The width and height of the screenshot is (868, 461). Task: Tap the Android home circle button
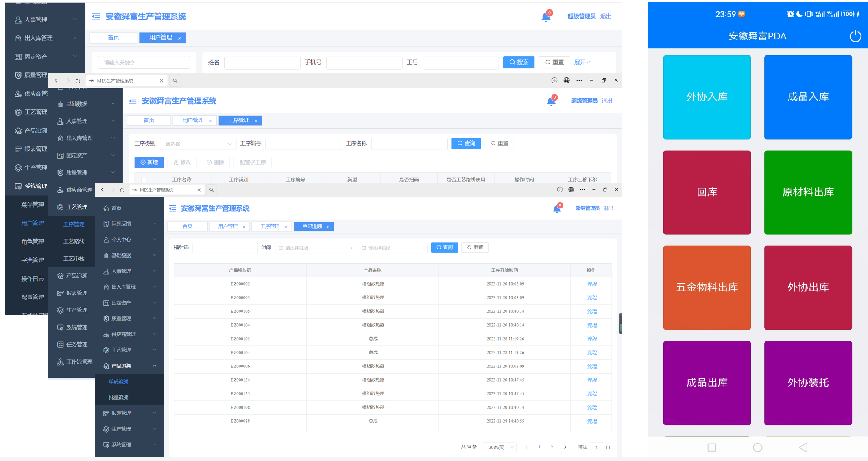pyautogui.click(x=757, y=447)
